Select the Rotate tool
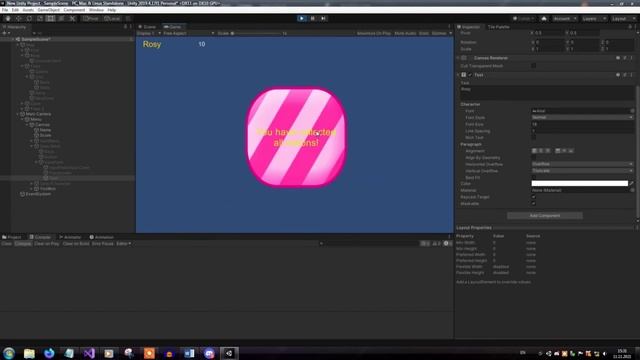Viewport: 640px width, 360px height. 29,18
